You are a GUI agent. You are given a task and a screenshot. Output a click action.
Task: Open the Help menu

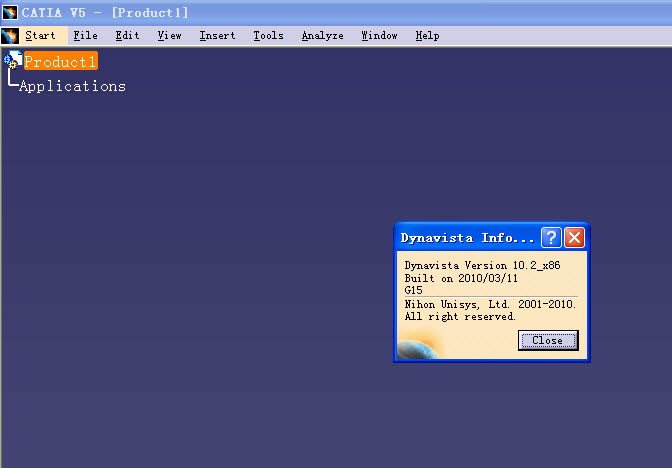tap(427, 36)
